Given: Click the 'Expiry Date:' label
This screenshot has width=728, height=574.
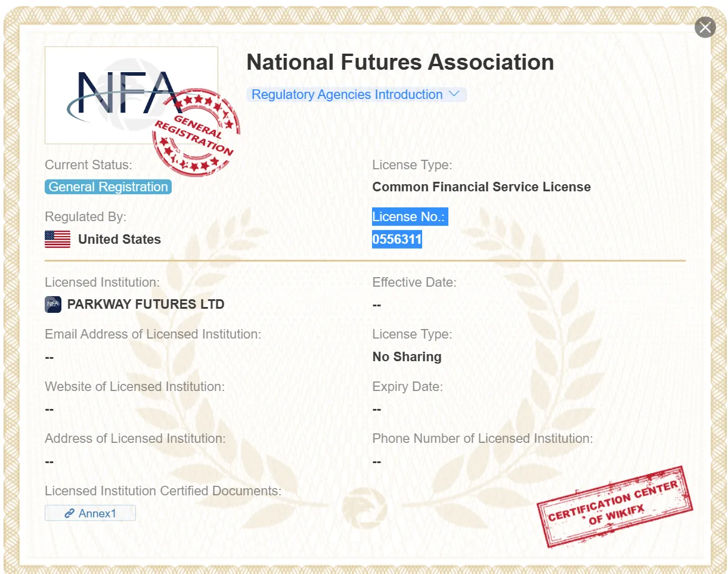Looking at the screenshot, I should tap(408, 387).
